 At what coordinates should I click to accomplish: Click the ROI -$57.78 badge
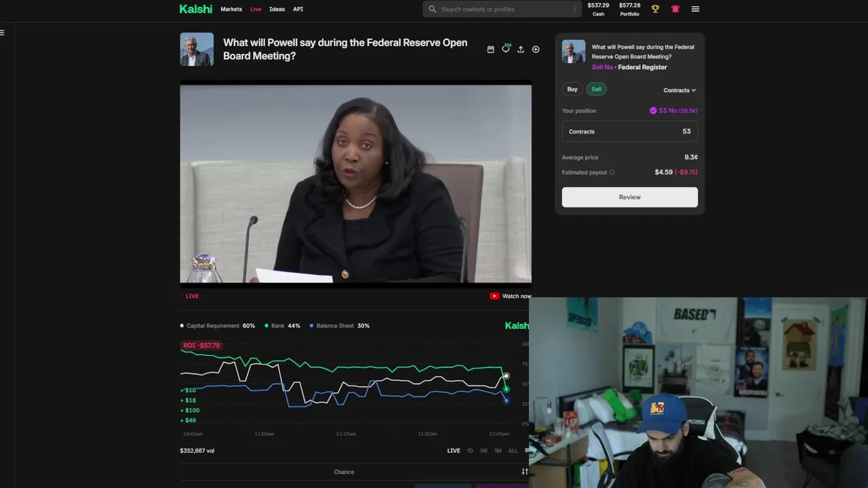[x=201, y=346]
